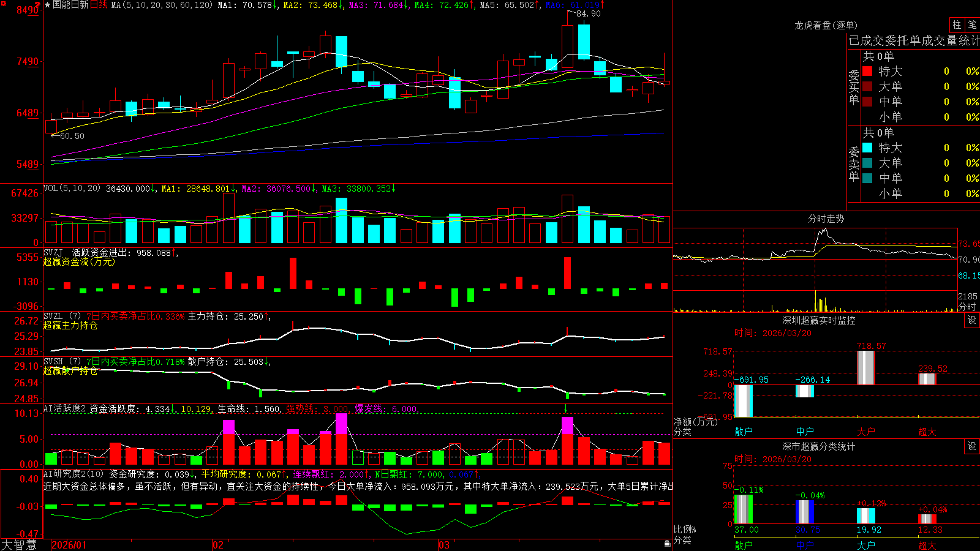The height and width of the screenshot is (551, 980).
Task: Click the MA5: 65.502 value
Action: (x=510, y=5)
